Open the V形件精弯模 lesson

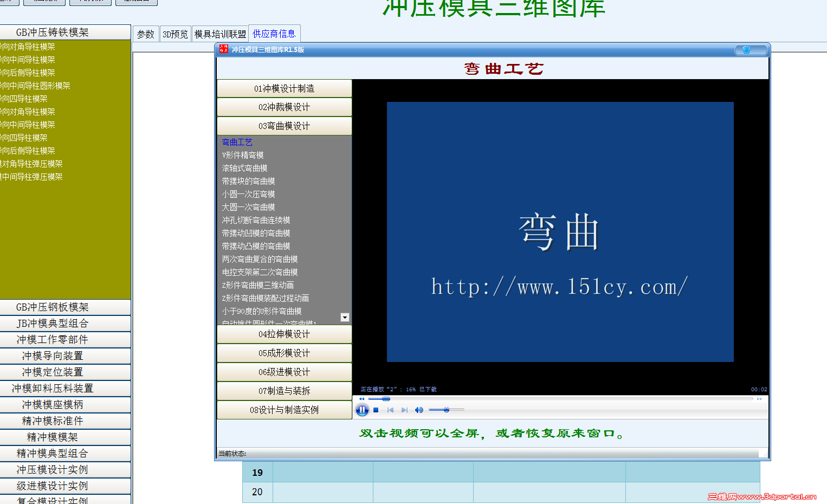[x=243, y=156]
